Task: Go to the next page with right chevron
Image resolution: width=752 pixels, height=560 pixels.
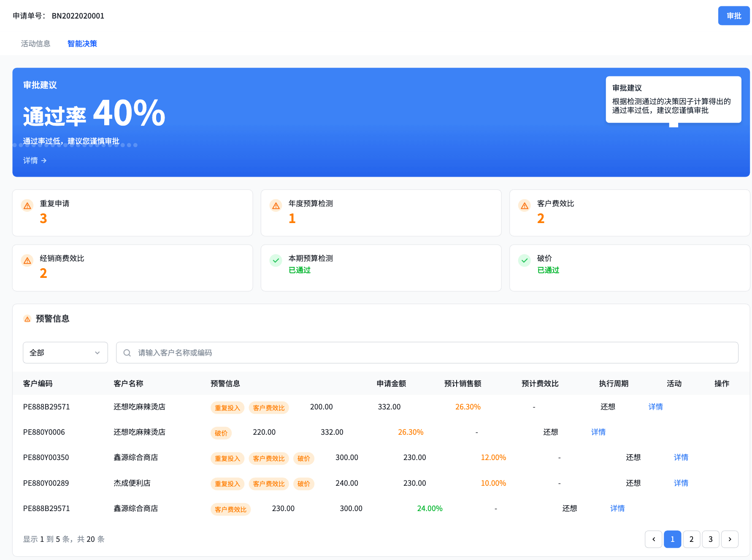Action: coord(730,539)
